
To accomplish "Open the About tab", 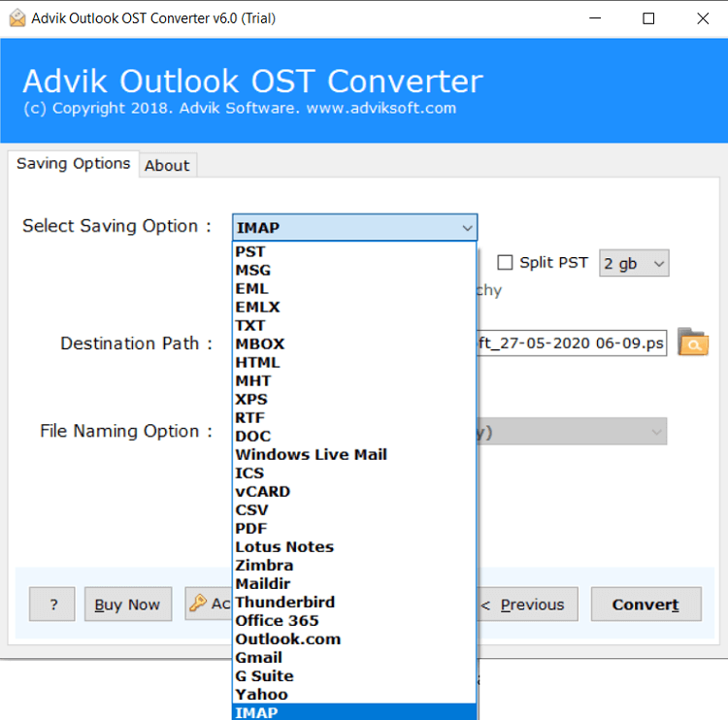I will pos(167,165).
